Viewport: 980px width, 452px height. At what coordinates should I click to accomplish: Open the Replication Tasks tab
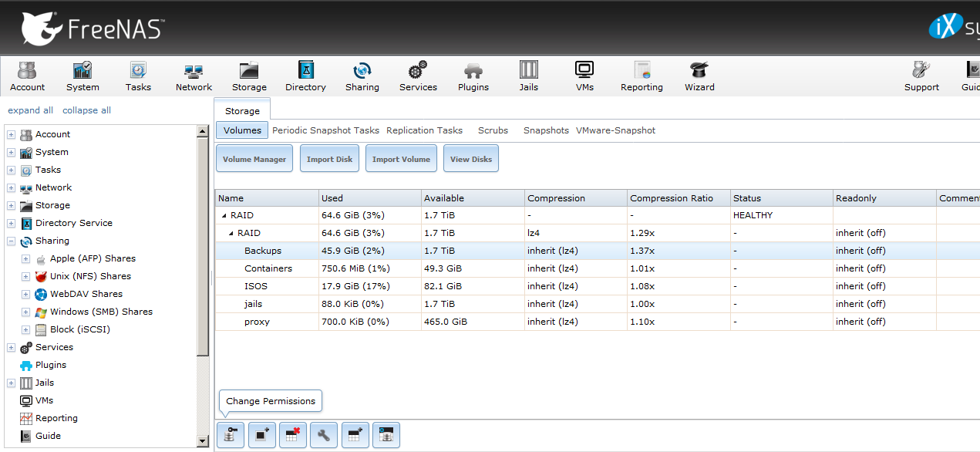point(424,130)
